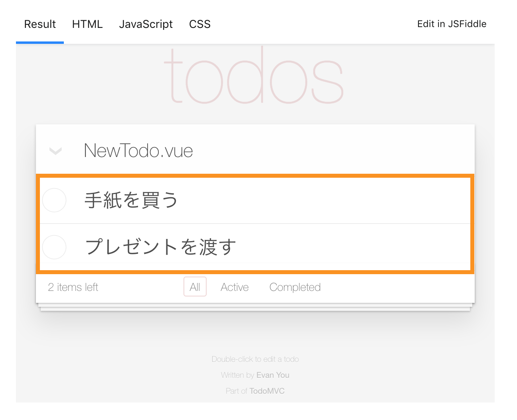Switch to the CSS tab
This screenshot has height=420, width=517.
(x=199, y=24)
